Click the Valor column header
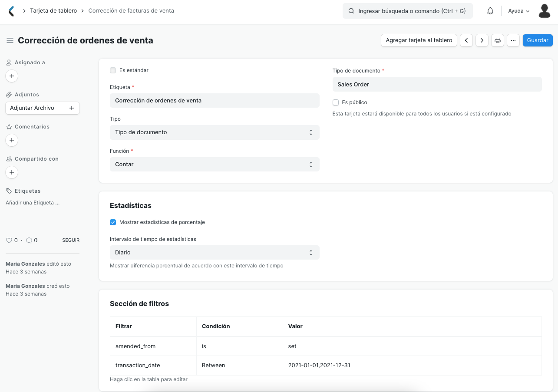Image resolution: width=558 pixels, height=392 pixels. click(412, 326)
